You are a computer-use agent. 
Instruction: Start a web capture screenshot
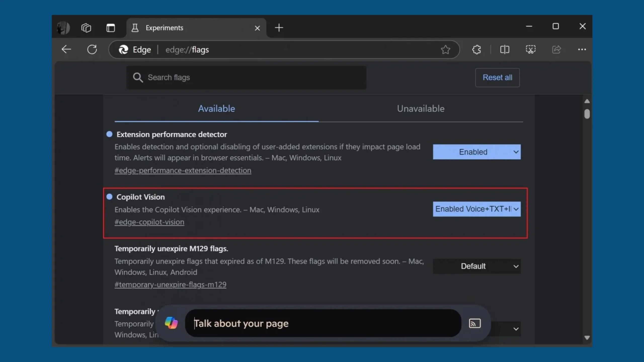[x=531, y=49]
